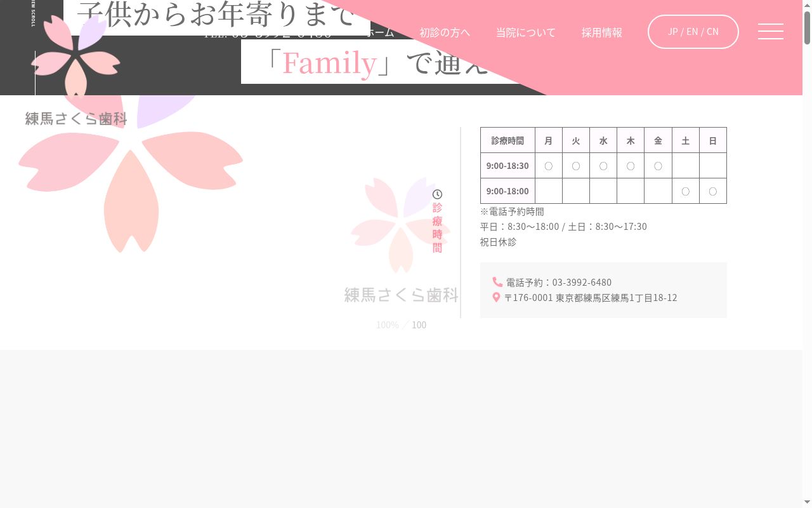Click the map pin icon beside the address
812x508 pixels.
click(x=497, y=297)
